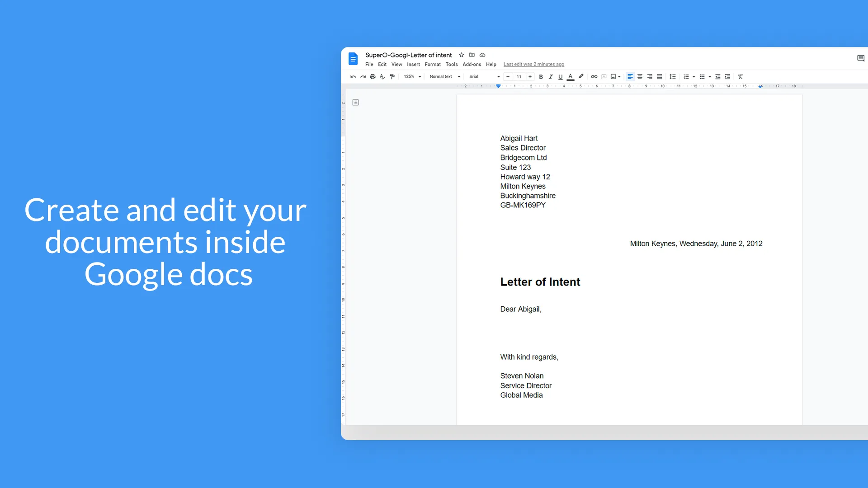Screen dimensions: 868x488
Task: Open the 125% zoom dropdown
Action: (412, 77)
